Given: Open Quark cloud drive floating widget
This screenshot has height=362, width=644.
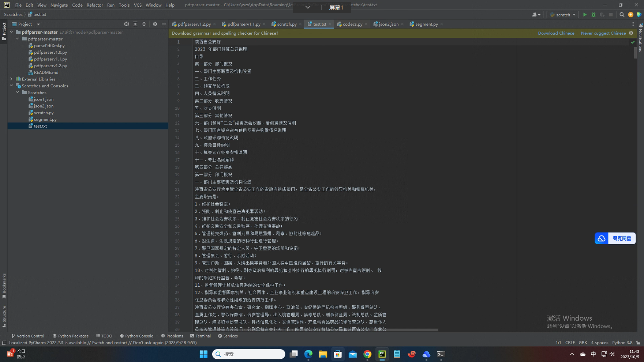Looking at the screenshot, I should click(615, 238).
